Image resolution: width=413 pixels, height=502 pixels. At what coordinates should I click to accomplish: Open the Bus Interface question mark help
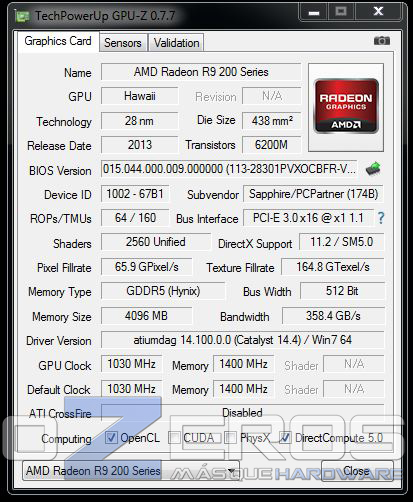point(381,218)
